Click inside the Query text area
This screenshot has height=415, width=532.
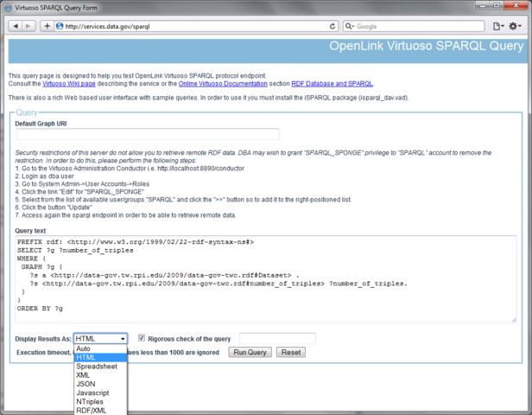[266, 278]
